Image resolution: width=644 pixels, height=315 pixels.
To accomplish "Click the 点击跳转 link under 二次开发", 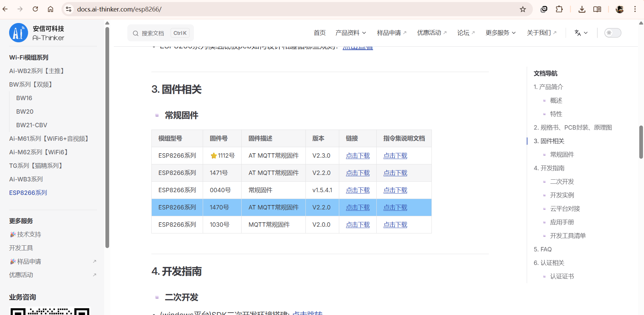I will tap(307, 313).
